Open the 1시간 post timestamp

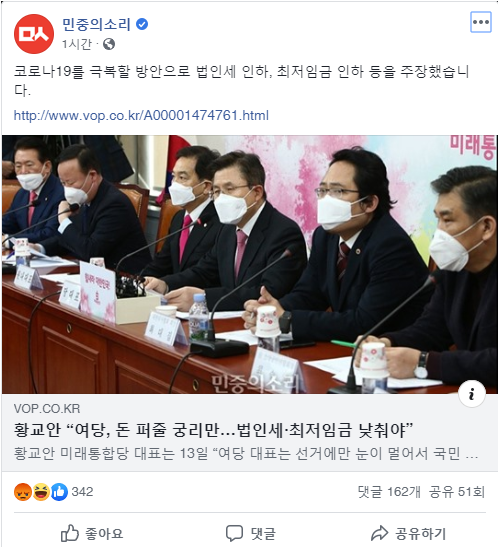(77, 44)
